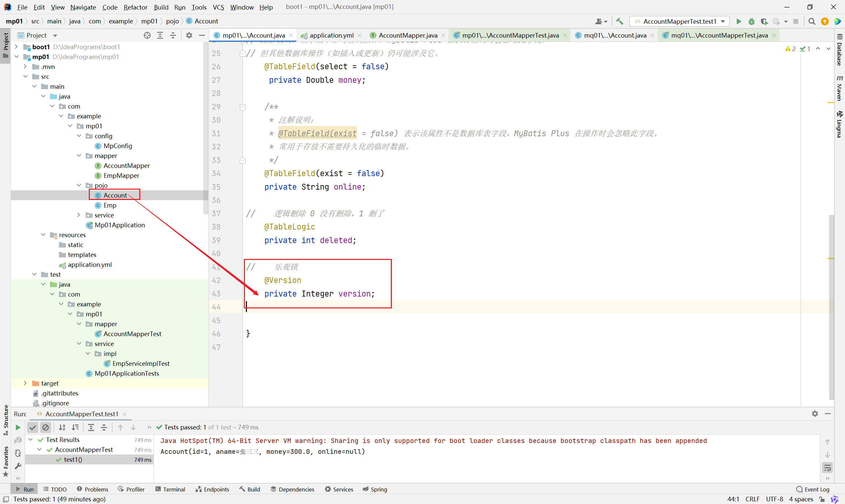Click the Debug bug icon in top toolbar
This screenshot has height=504, width=845.
751,21
